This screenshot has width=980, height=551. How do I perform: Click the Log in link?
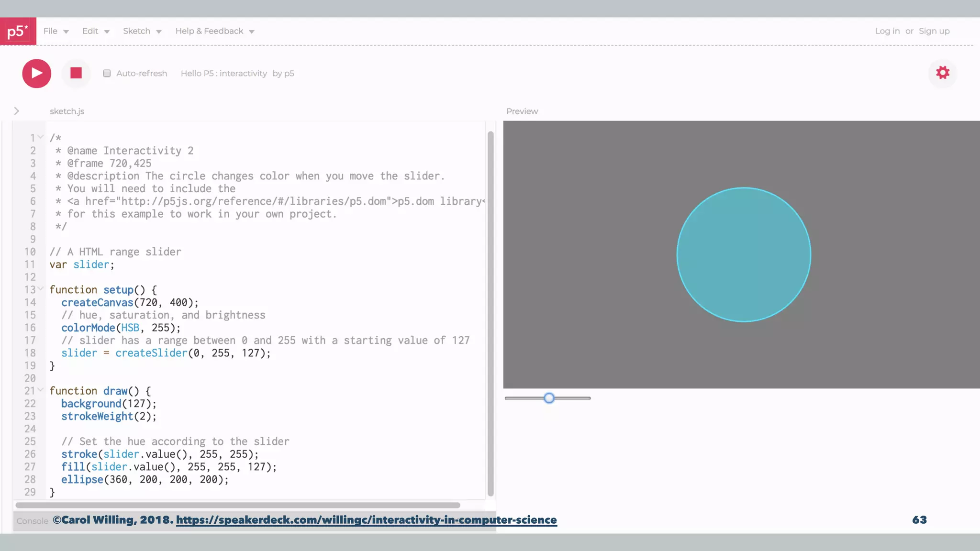(887, 31)
